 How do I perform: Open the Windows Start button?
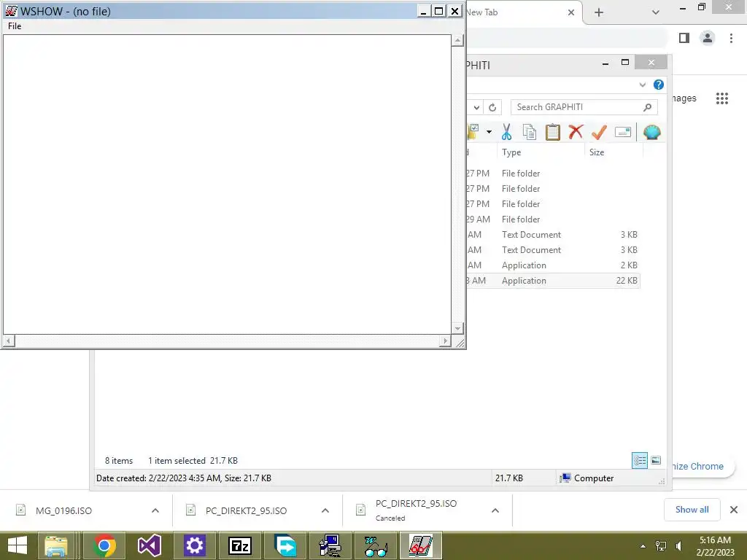(18, 545)
